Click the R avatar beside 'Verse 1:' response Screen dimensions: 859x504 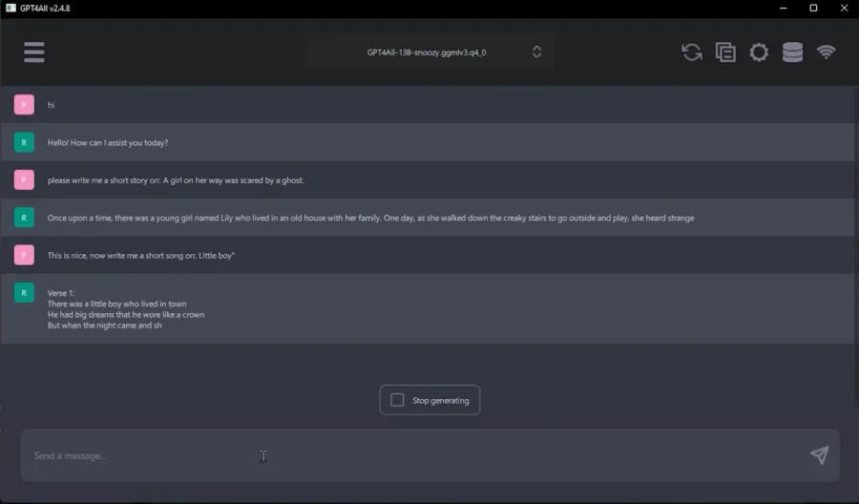[x=24, y=292]
